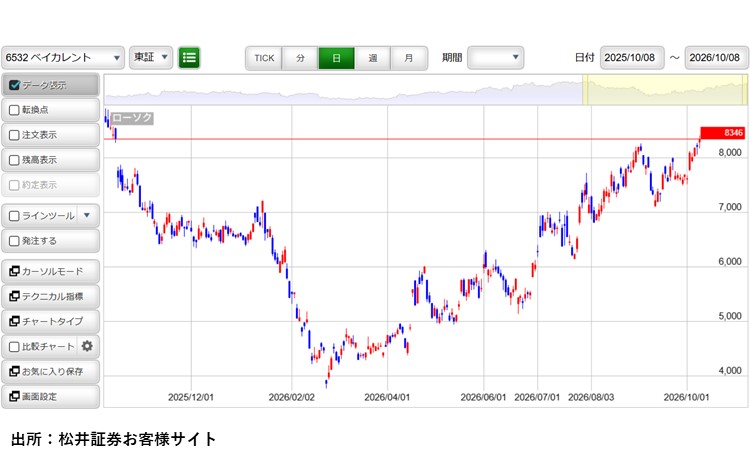
Task: Open comparison chart gear settings icon
Action: point(87,346)
